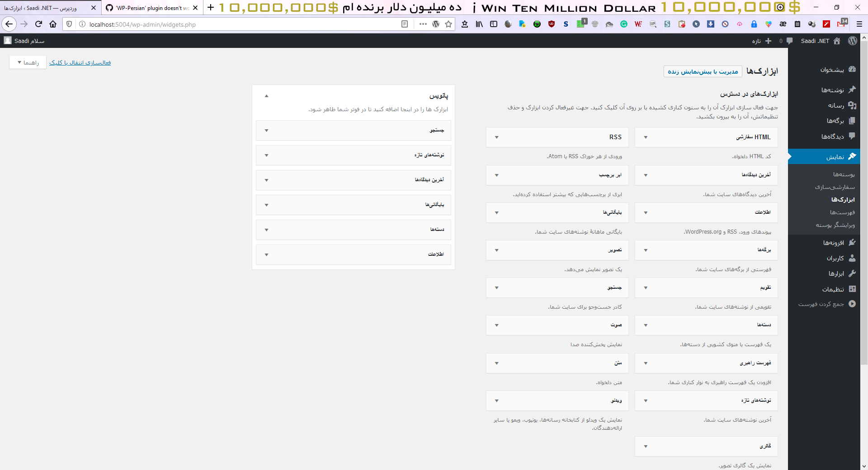The width and height of the screenshot is (868, 470).
Task: Click the مدیریت با پیش‌نمایش زنده button
Action: (x=702, y=71)
